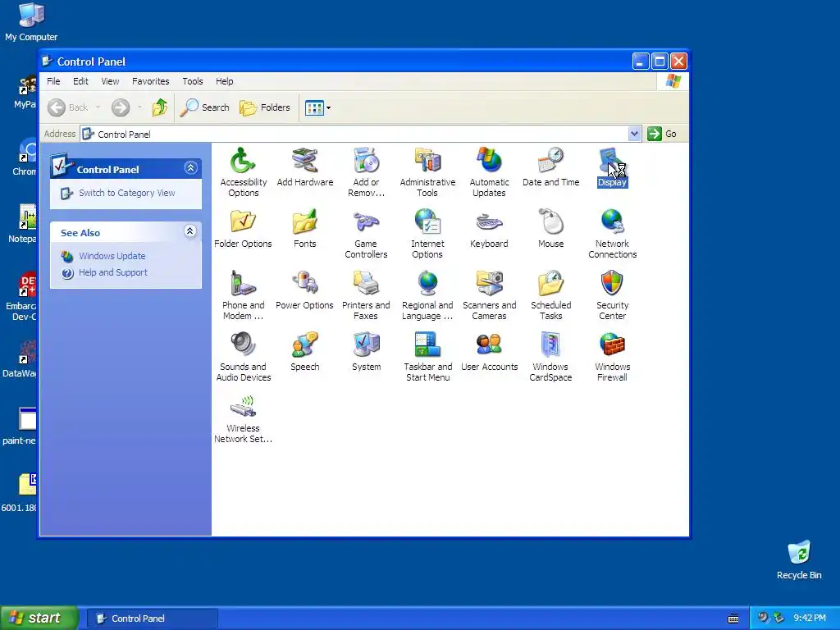
Task: Click the Search toolbar button
Action: point(204,107)
